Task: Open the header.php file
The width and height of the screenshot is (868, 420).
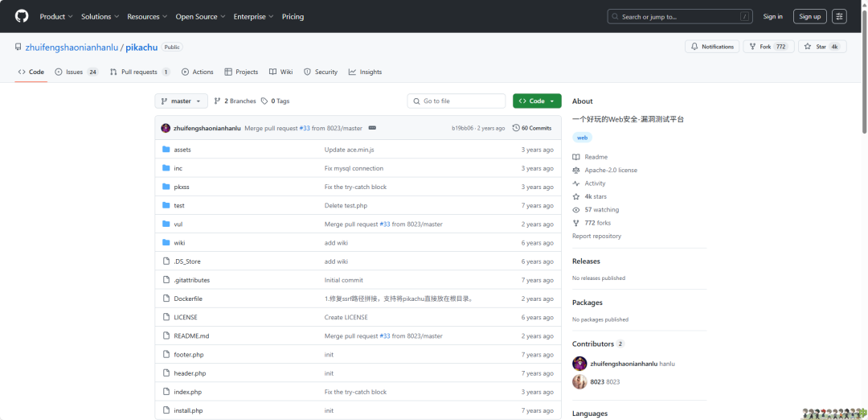Action: 190,373
